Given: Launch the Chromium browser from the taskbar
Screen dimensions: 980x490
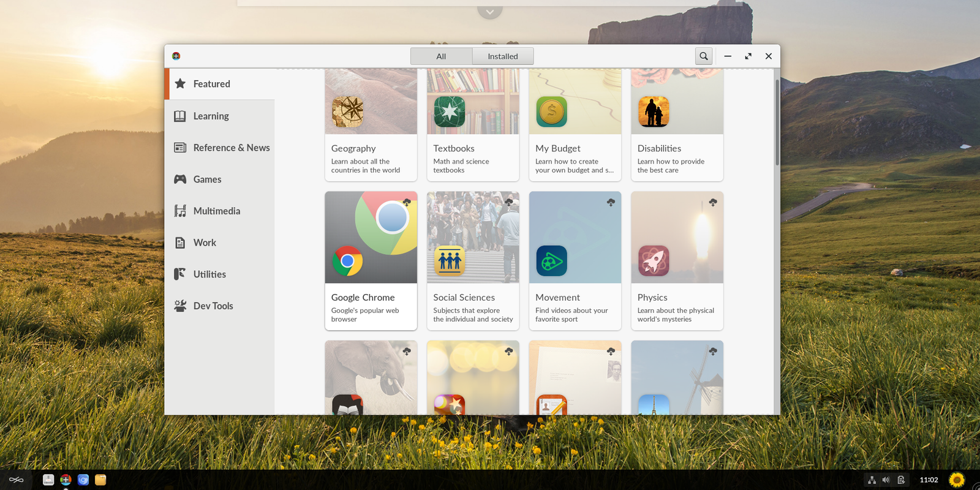Looking at the screenshot, I should pos(83,480).
